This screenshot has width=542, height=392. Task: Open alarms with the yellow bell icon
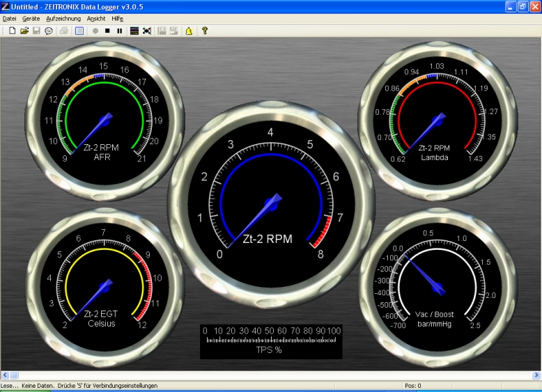189,31
